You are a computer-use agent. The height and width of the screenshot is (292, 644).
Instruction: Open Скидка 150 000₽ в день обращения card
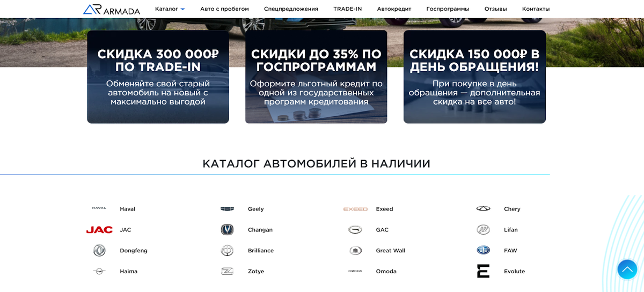[474, 77]
